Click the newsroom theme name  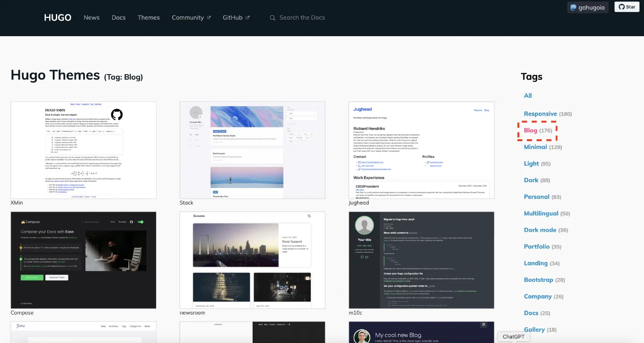[x=192, y=313]
